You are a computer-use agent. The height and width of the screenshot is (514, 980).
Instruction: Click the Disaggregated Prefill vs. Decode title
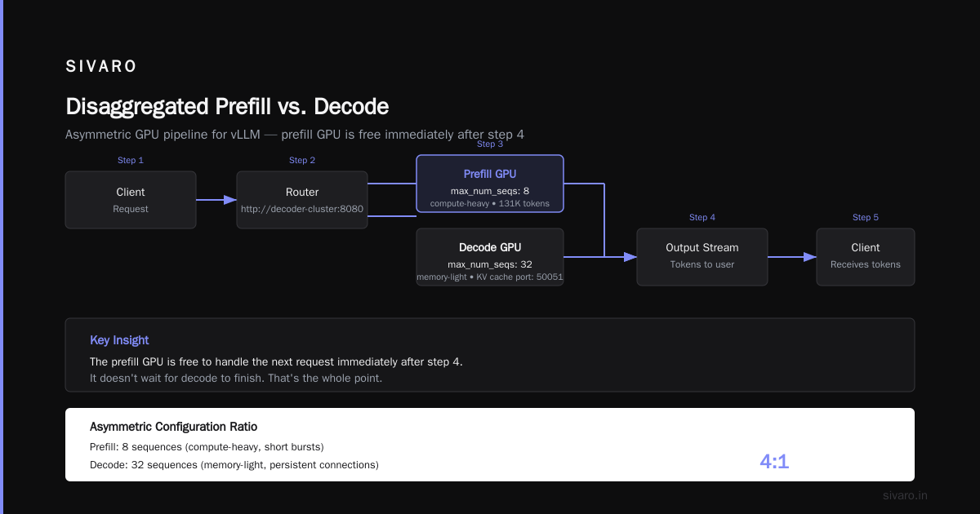(227, 107)
